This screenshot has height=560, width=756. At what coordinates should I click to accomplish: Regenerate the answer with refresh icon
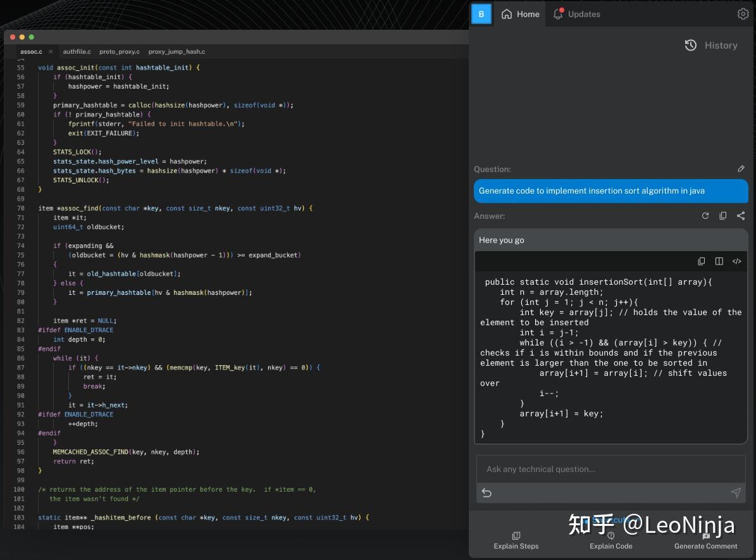click(x=705, y=216)
